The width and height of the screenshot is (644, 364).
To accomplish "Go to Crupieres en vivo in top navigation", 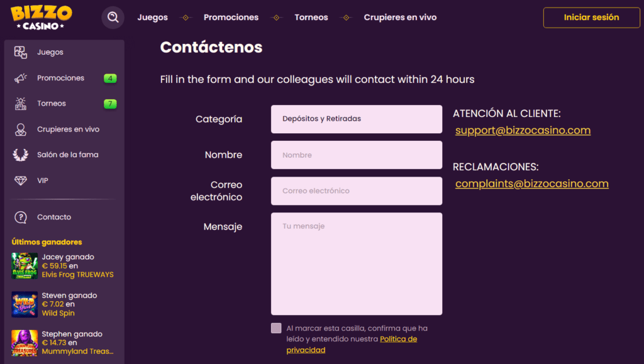I will pos(400,18).
